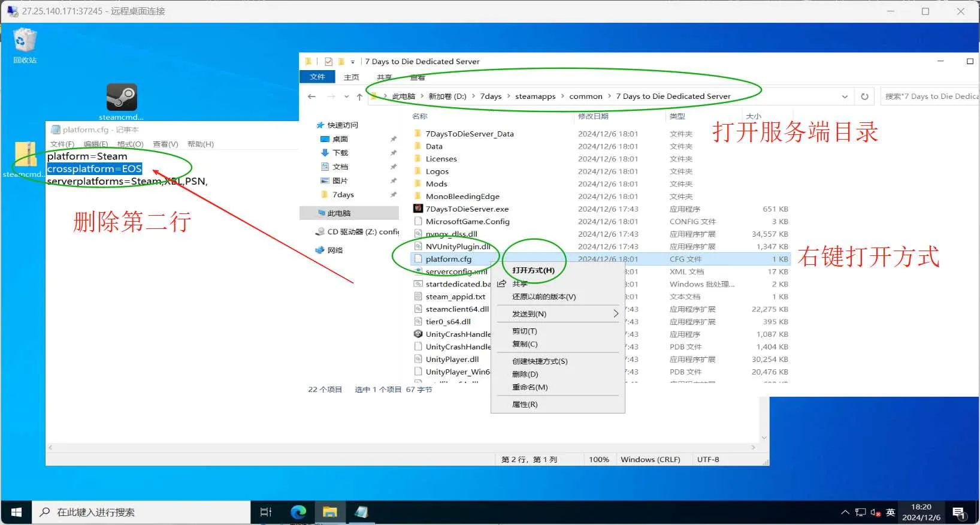Select MicrosoftGame.Config file
Screen dimensions: 980x525
[467, 222]
